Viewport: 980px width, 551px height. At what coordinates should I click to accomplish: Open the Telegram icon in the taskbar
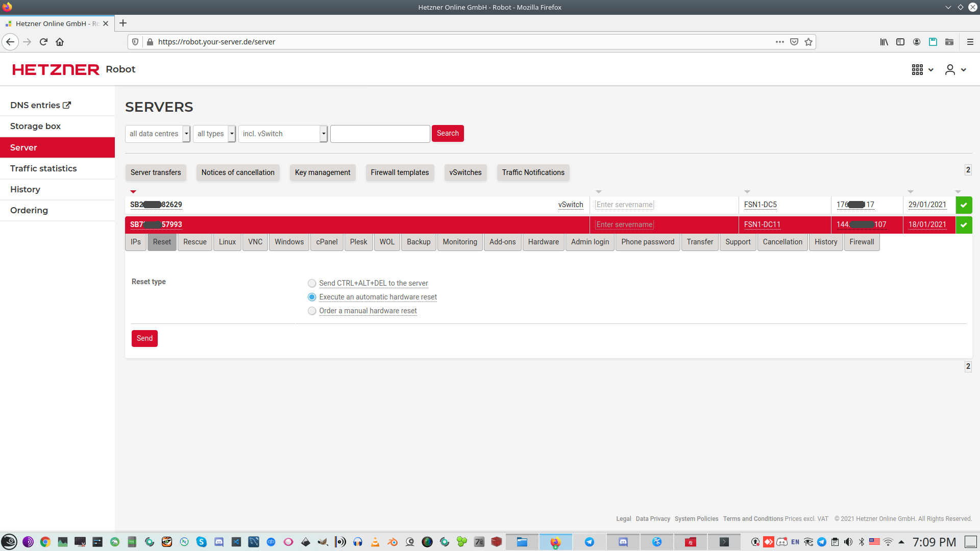589,542
